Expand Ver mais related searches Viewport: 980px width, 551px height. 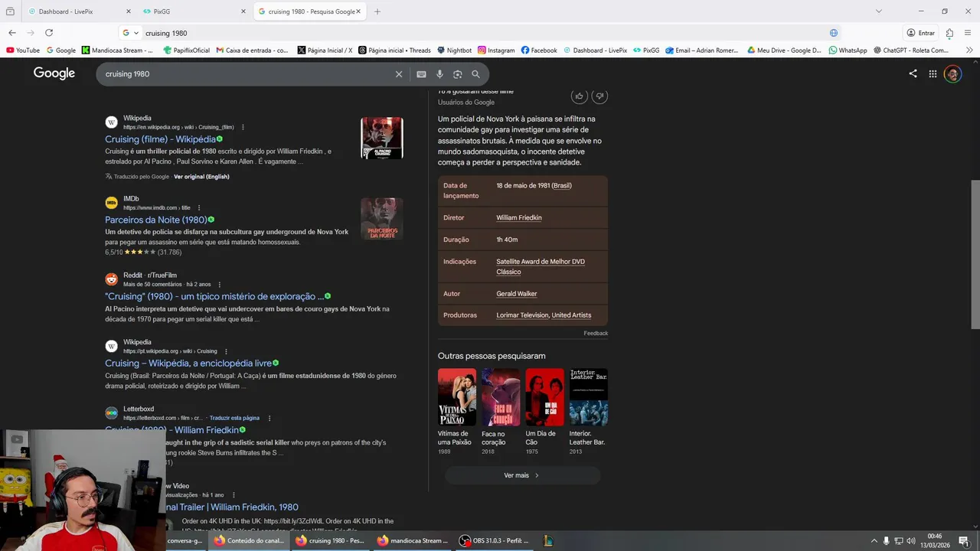tap(522, 475)
